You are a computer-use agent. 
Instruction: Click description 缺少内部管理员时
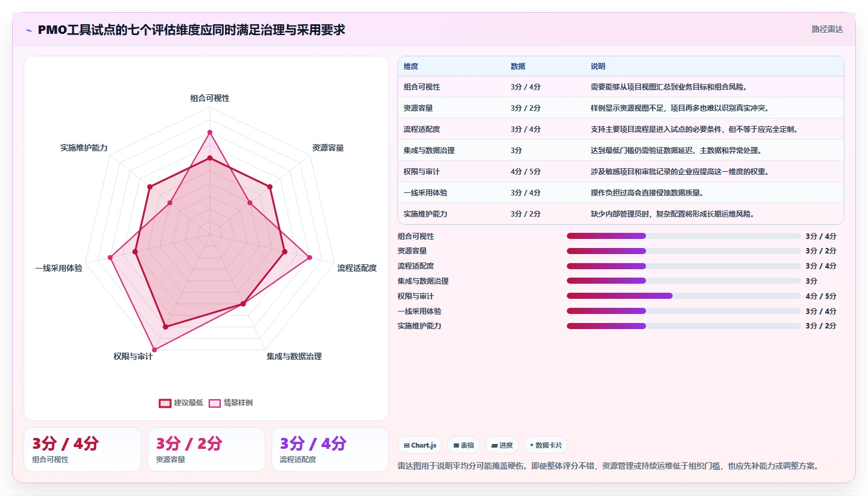pyautogui.click(x=672, y=214)
